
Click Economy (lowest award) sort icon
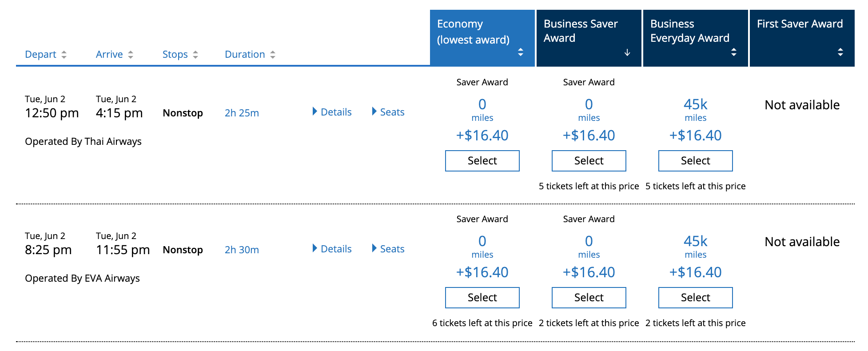pyautogui.click(x=521, y=52)
